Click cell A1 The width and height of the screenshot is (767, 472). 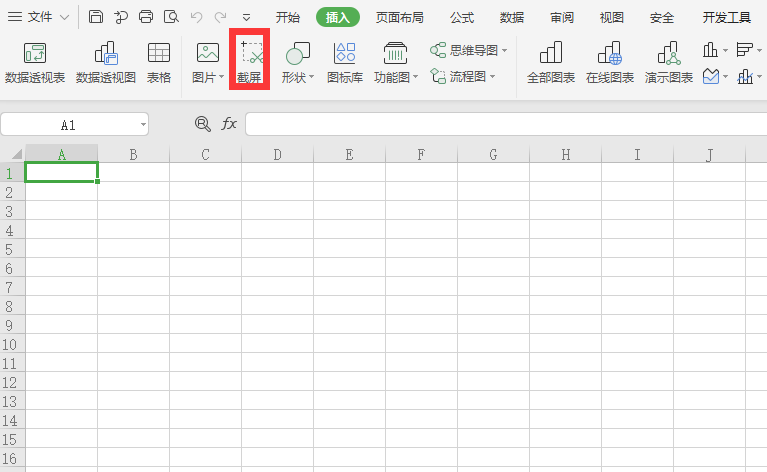(x=61, y=173)
